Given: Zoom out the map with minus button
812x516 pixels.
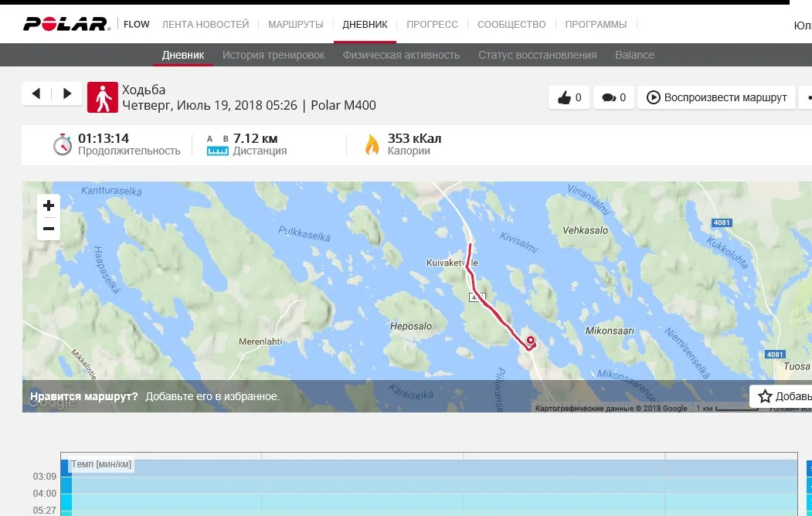Looking at the screenshot, I should coord(49,229).
